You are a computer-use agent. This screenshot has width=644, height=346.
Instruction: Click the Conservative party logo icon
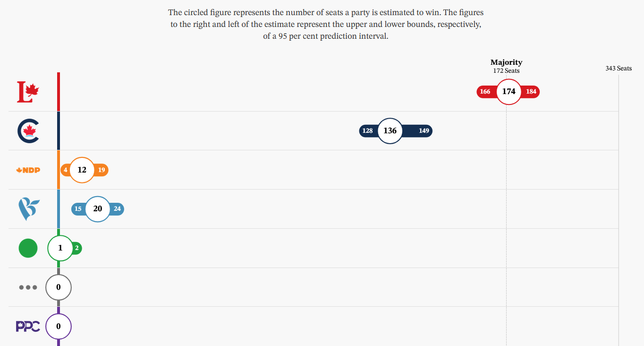tap(28, 131)
